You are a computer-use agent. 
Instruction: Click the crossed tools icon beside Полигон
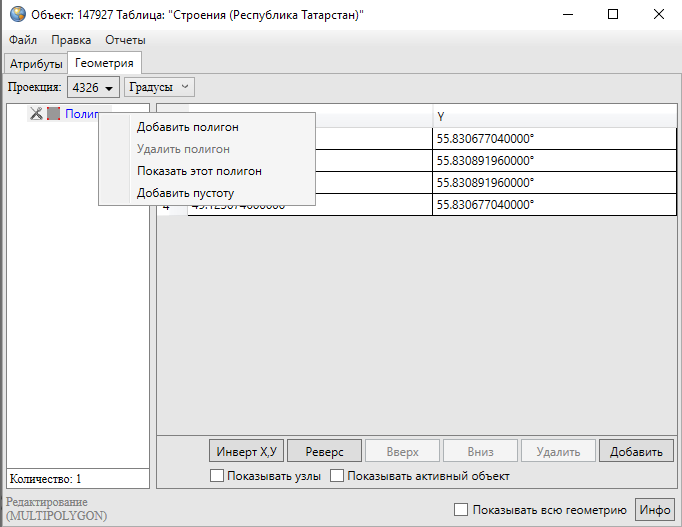[36, 114]
